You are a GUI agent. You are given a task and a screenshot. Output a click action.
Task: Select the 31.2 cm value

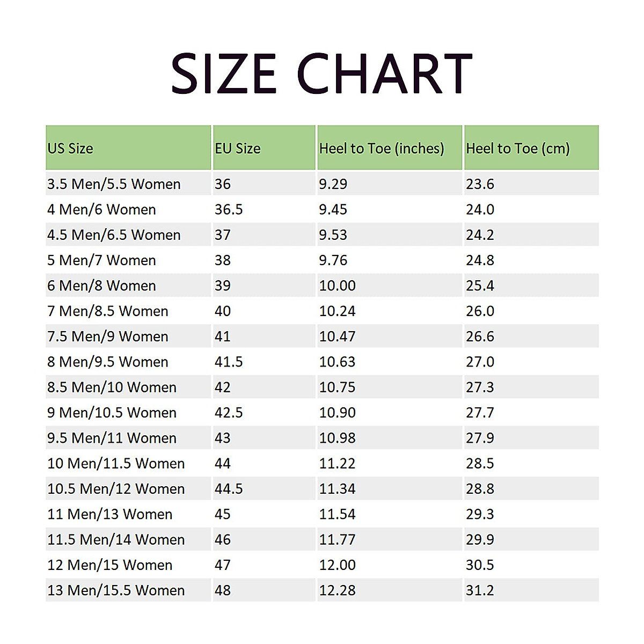pyautogui.click(x=480, y=590)
